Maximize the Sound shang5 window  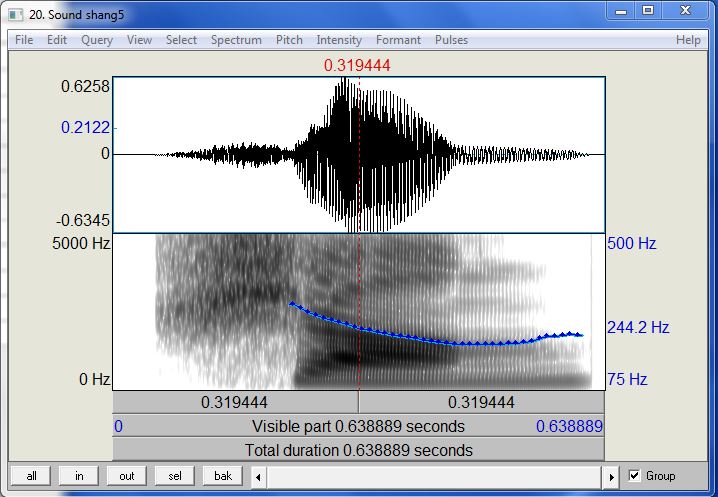tap(647, 11)
